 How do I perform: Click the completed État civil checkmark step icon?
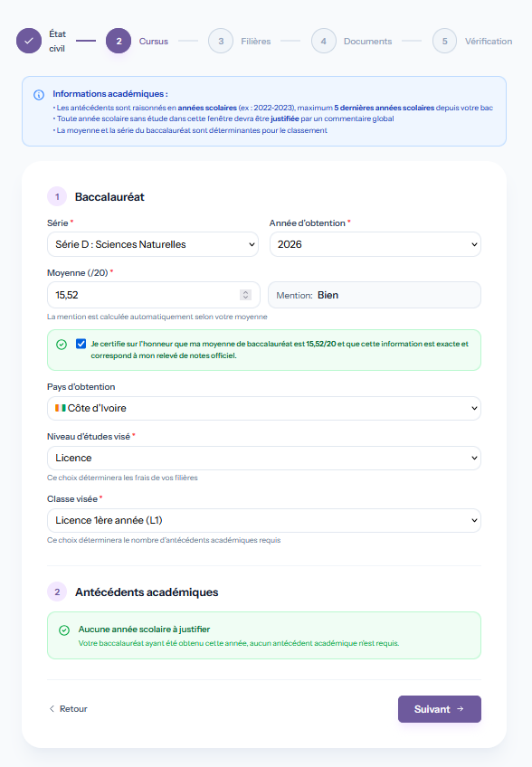point(29,41)
